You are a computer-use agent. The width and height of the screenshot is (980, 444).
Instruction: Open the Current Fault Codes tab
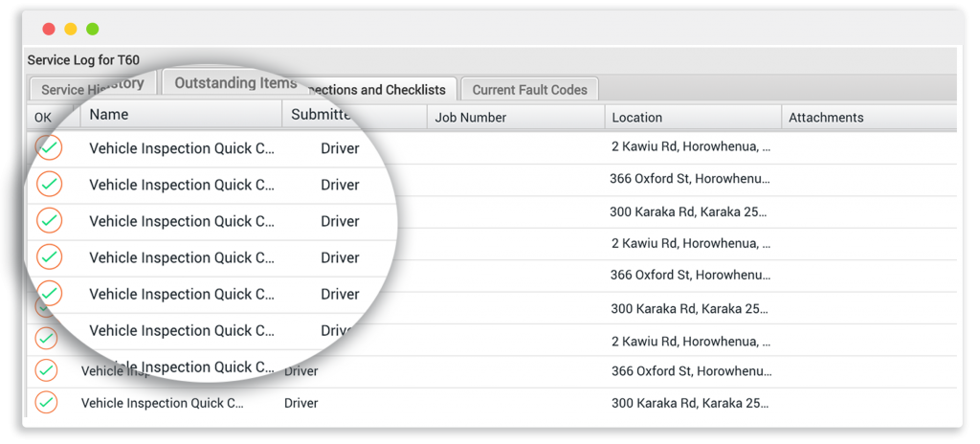tap(529, 89)
